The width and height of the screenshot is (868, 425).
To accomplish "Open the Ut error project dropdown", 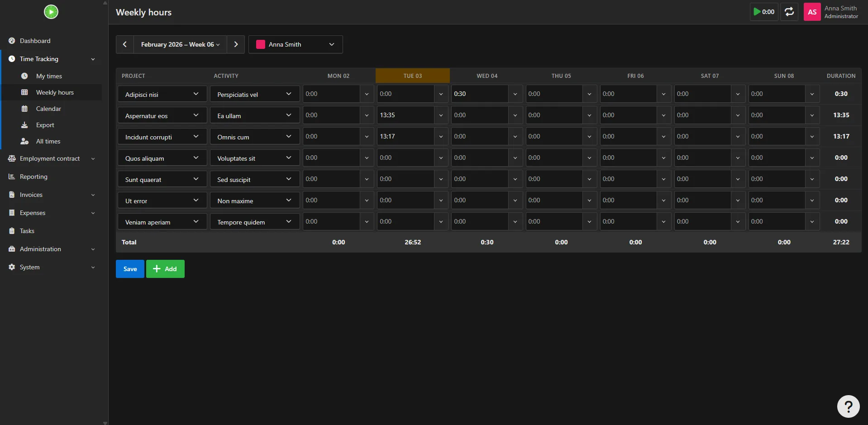I will pyautogui.click(x=162, y=201).
